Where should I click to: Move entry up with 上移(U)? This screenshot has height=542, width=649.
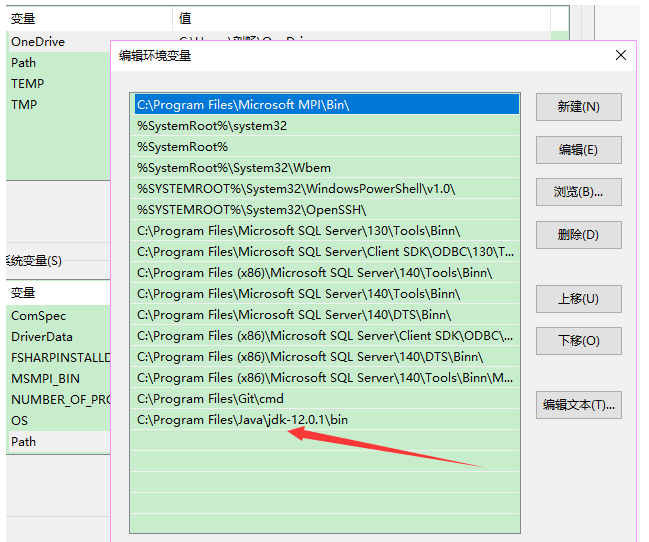[578, 299]
